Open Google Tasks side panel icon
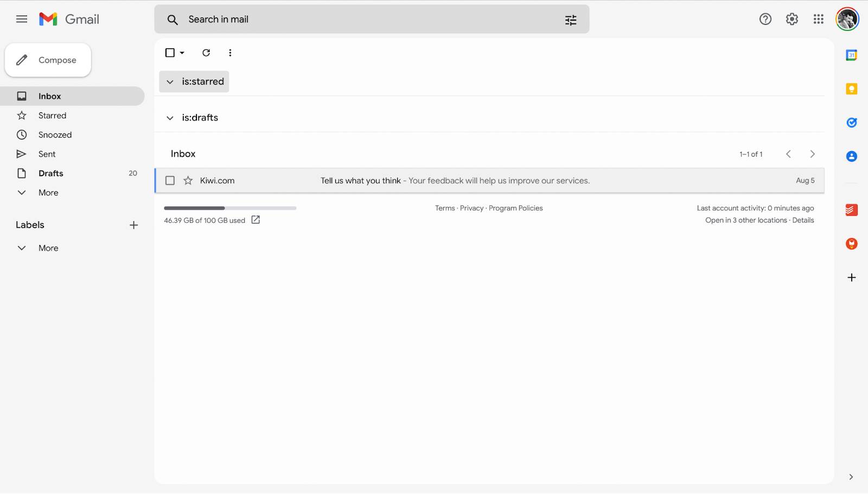 (x=851, y=123)
